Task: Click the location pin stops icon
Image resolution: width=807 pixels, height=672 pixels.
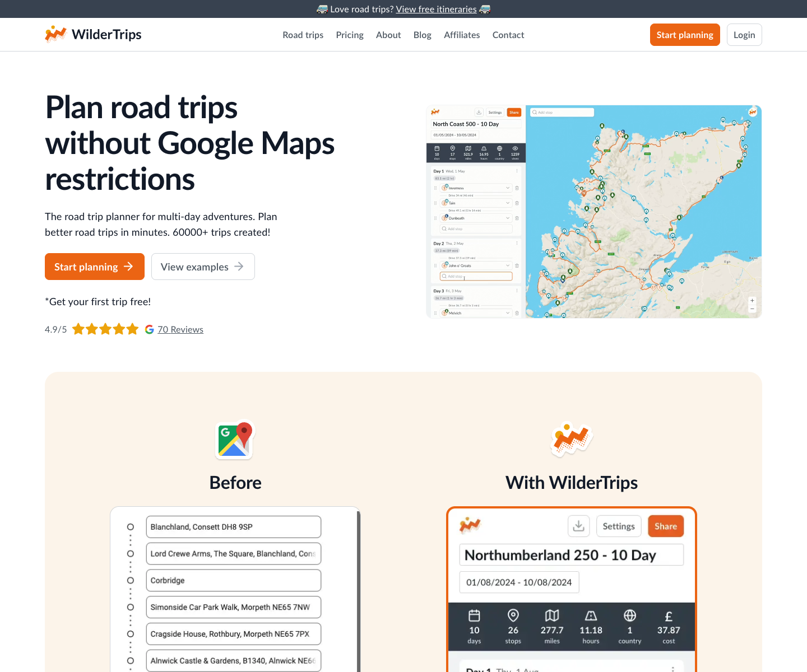Action: tap(513, 615)
